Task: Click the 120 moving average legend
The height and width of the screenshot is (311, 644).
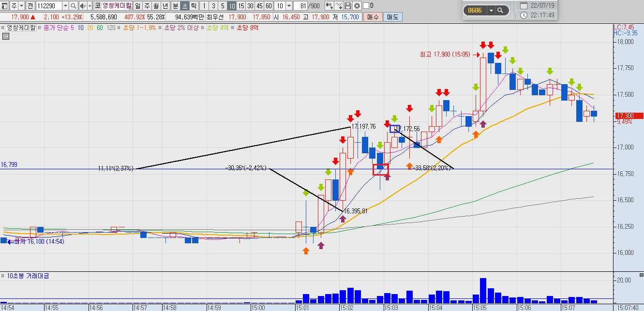Action: point(111,28)
